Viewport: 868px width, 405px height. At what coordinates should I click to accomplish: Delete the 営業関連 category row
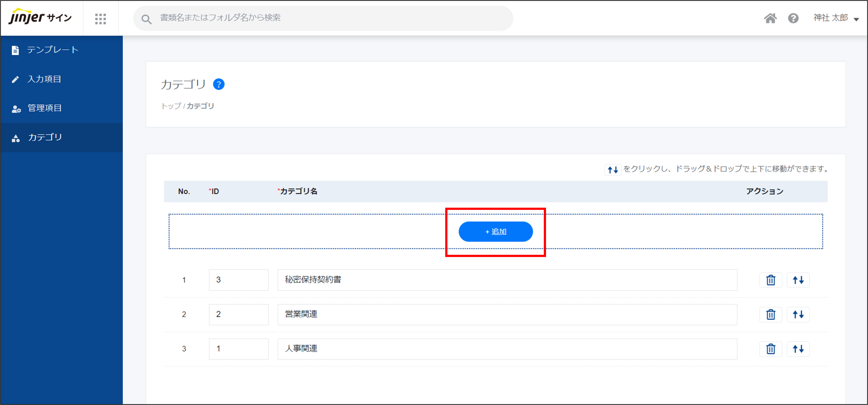(x=771, y=314)
